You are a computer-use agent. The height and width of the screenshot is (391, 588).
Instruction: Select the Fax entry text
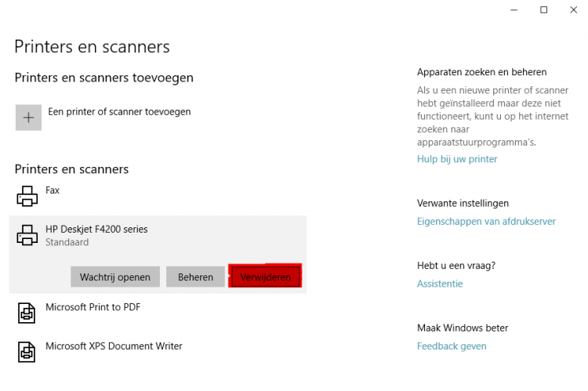point(53,190)
